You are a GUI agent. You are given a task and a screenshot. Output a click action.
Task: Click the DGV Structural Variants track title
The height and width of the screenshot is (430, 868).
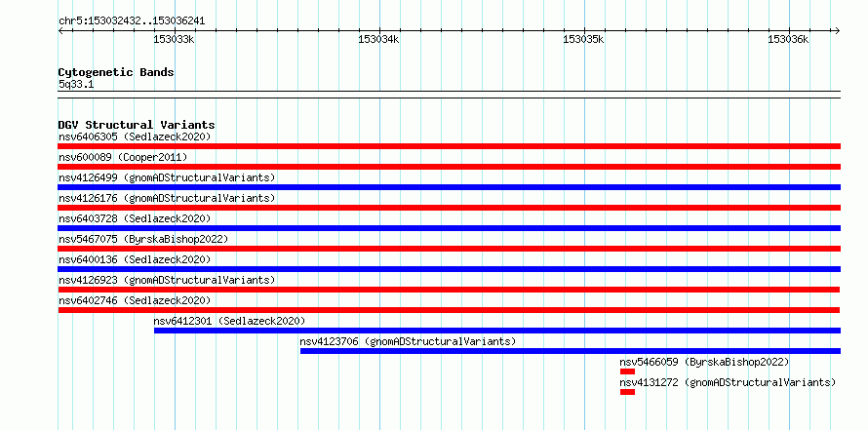click(x=137, y=125)
